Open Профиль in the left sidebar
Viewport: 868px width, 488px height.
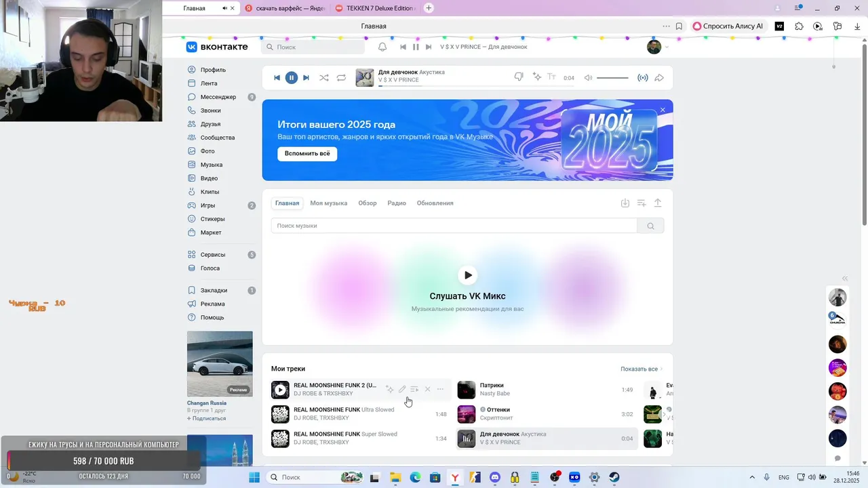pyautogui.click(x=213, y=70)
